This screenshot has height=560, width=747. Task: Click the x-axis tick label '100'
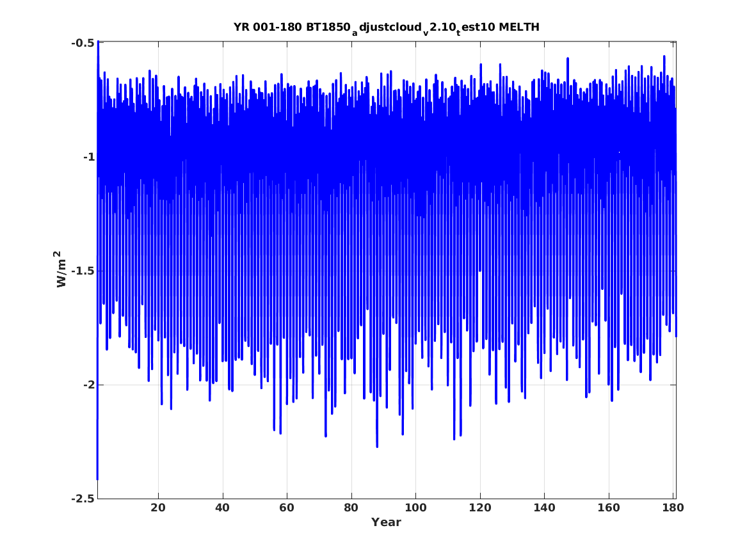[416, 508]
